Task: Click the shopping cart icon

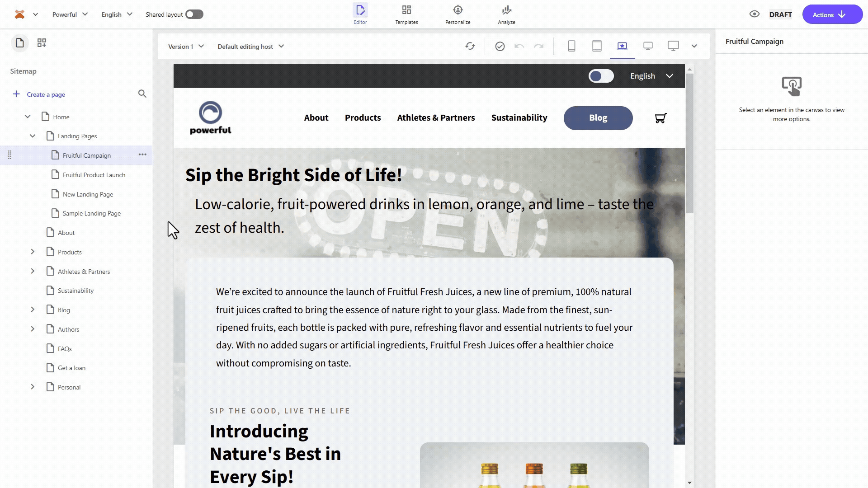Action: tap(661, 118)
